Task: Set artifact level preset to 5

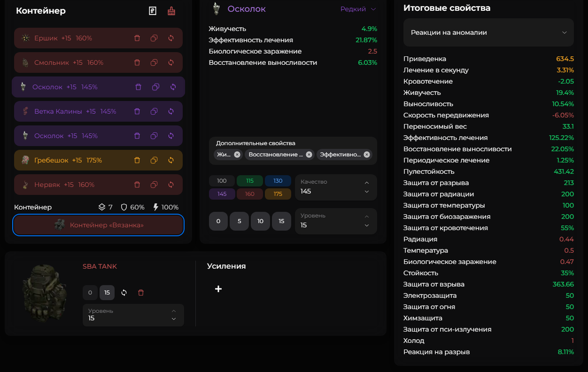Action: pyautogui.click(x=240, y=221)
